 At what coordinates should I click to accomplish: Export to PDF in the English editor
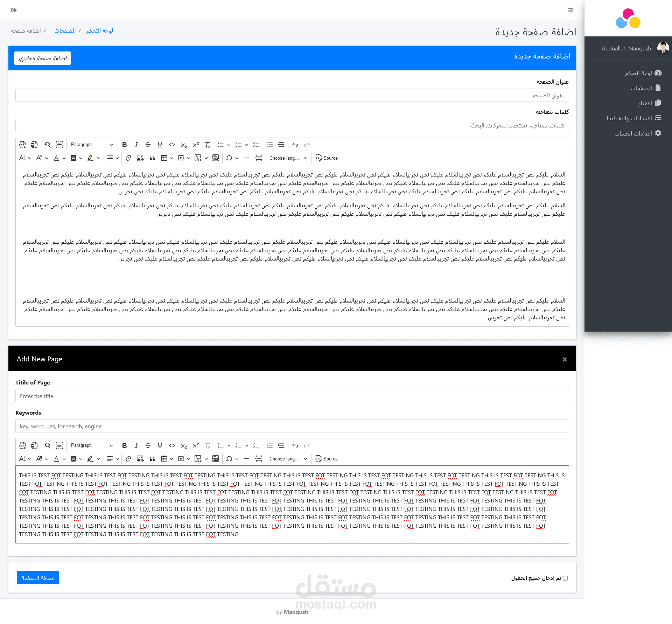click(x=22, y=445)
